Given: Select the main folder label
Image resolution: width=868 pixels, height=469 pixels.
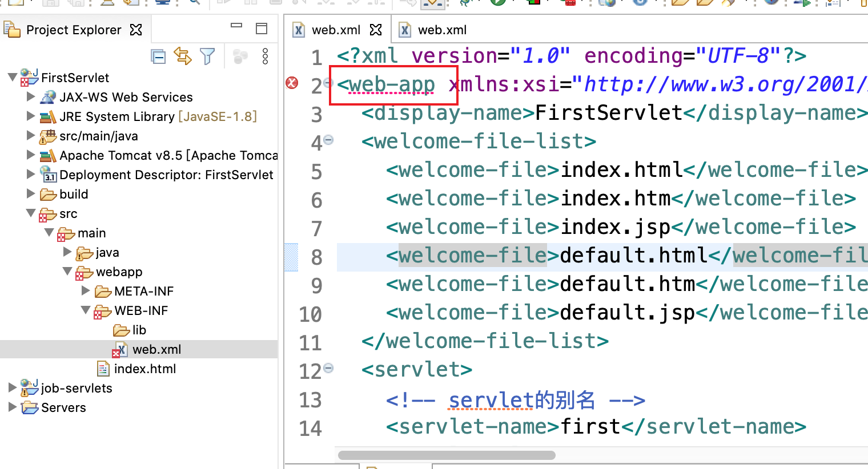Looking at the screenshot, I should pyautogui.click(x=92, y=233).
